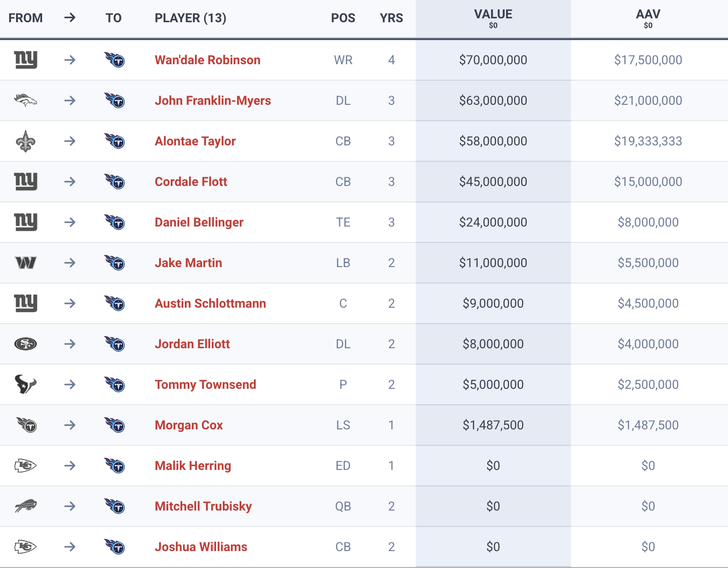
Task: Click the Commanders logo in Jake Martin row
Action: click(26, 263)
